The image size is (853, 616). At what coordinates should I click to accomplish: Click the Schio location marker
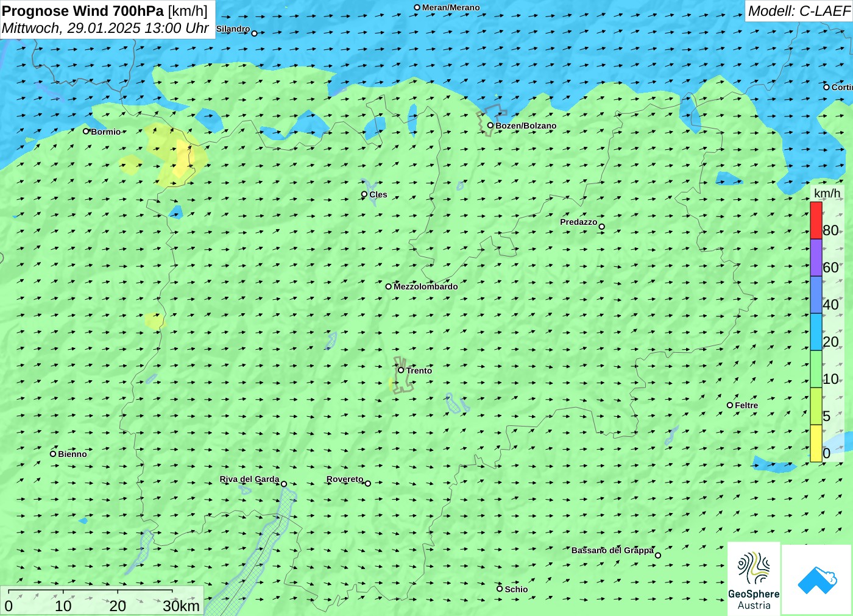500,589
